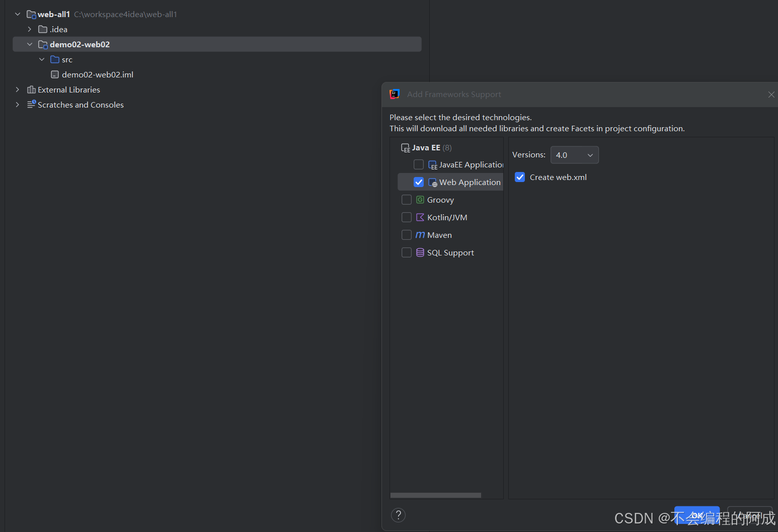Screen dimensions: 778x532
Task: Enable the Groovy checkbox
Action: [x=407, y=200]
